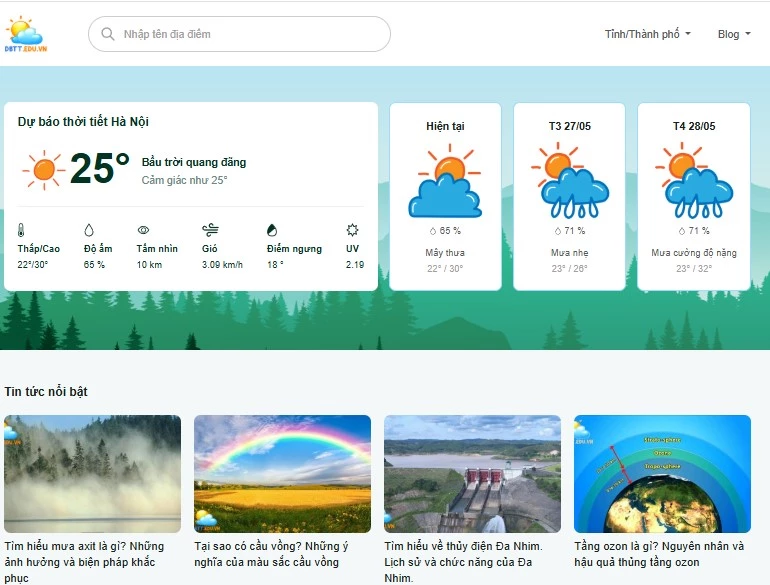Click the Tin tức nổi bật heading

(x=46, y=391)
